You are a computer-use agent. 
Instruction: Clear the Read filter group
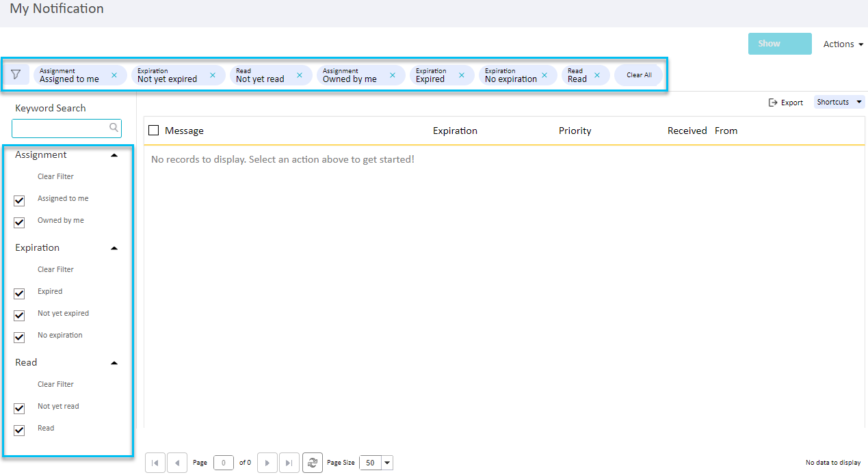55,383
